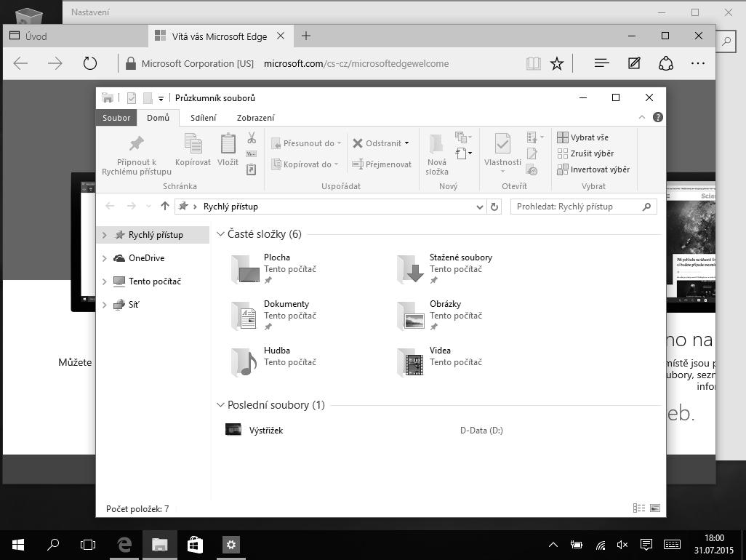Collapse the ribbon with the chevron
This screenshot has height=560, width=746.
[642, 117]
